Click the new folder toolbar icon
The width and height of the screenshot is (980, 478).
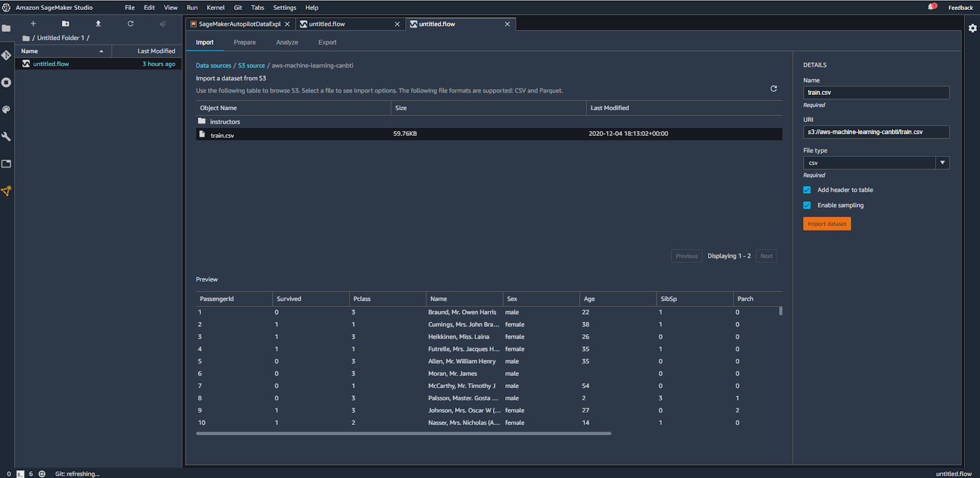pos(66,24)
